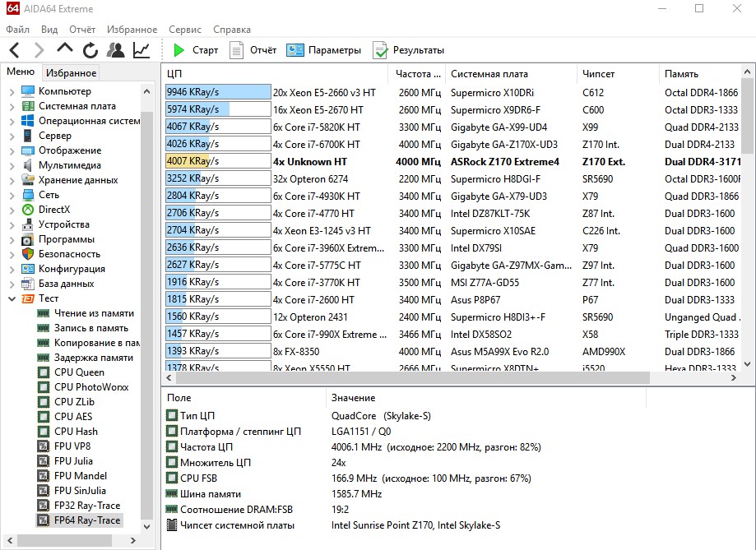The width and height of the screenshot is (756, 550).
Task: Open the user/remote icon in the toolbar
Action: (116, 50)
